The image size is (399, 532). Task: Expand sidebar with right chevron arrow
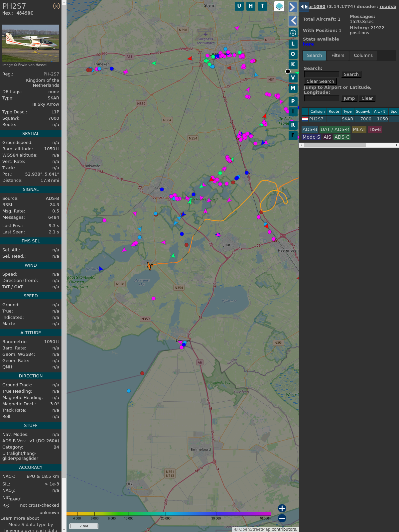coord(293,7)
